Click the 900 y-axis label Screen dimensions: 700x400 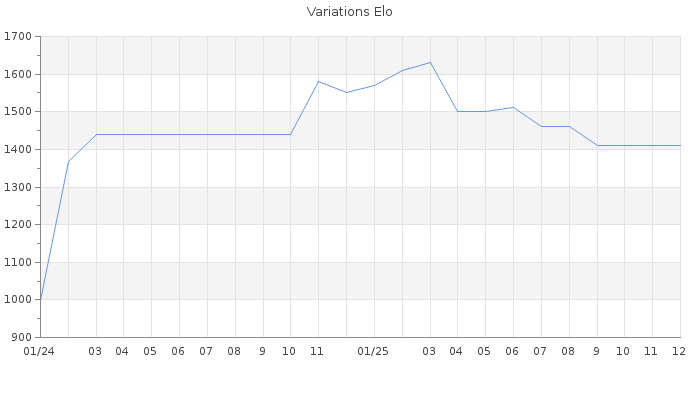(x=21, y=337)
